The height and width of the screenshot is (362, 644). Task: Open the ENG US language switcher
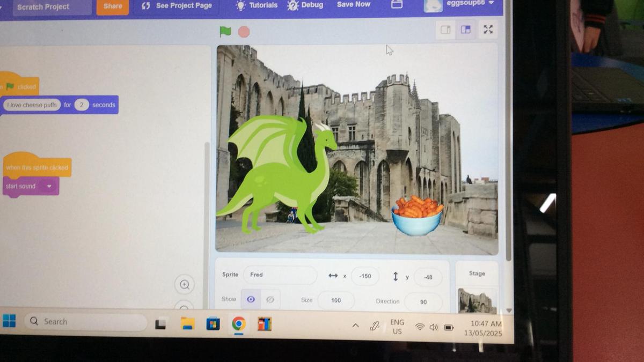pos(397,327)
